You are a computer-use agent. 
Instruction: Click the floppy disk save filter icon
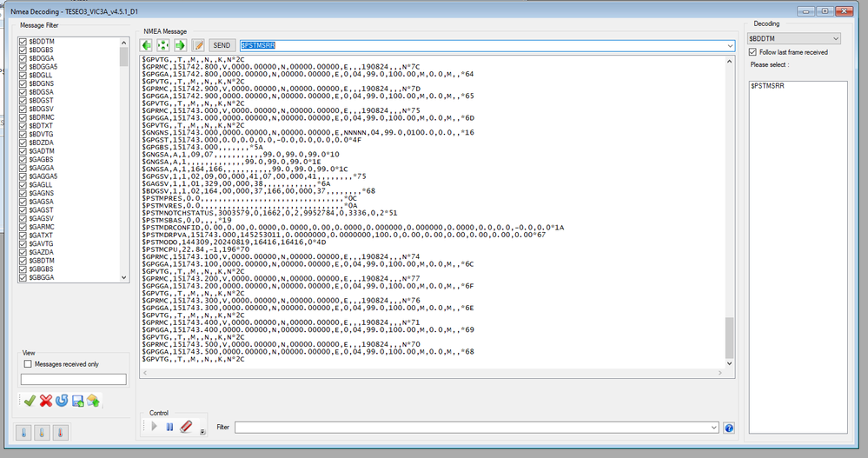(x=77, y=401)
